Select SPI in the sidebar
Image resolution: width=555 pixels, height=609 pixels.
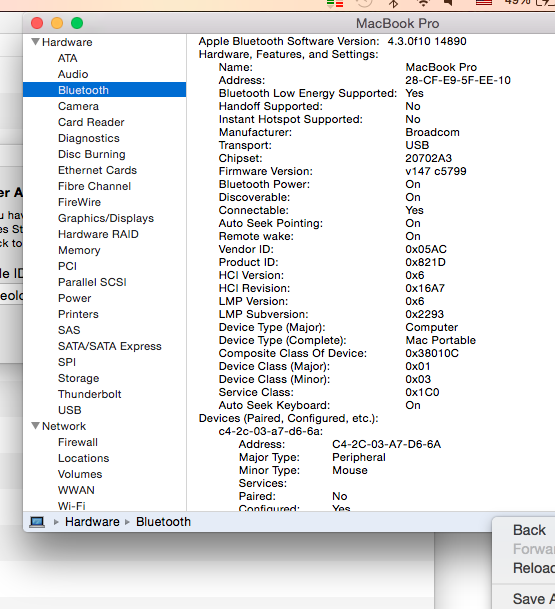67,362
